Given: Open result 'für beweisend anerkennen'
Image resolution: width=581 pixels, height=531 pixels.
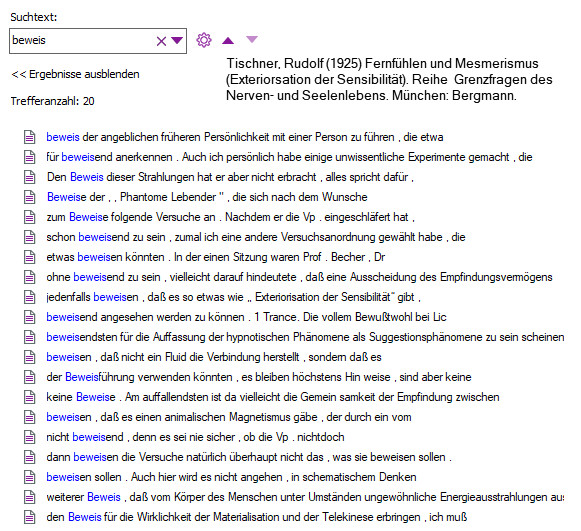Looking at the screenshot, I should (x=289, y=157).
